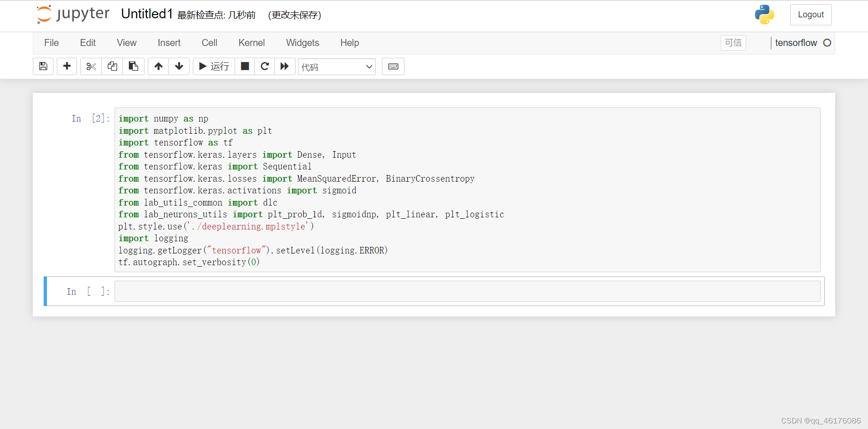The image size is (868, 429).
Task: Move selected cell down arrow
Action: click(179, 67)
